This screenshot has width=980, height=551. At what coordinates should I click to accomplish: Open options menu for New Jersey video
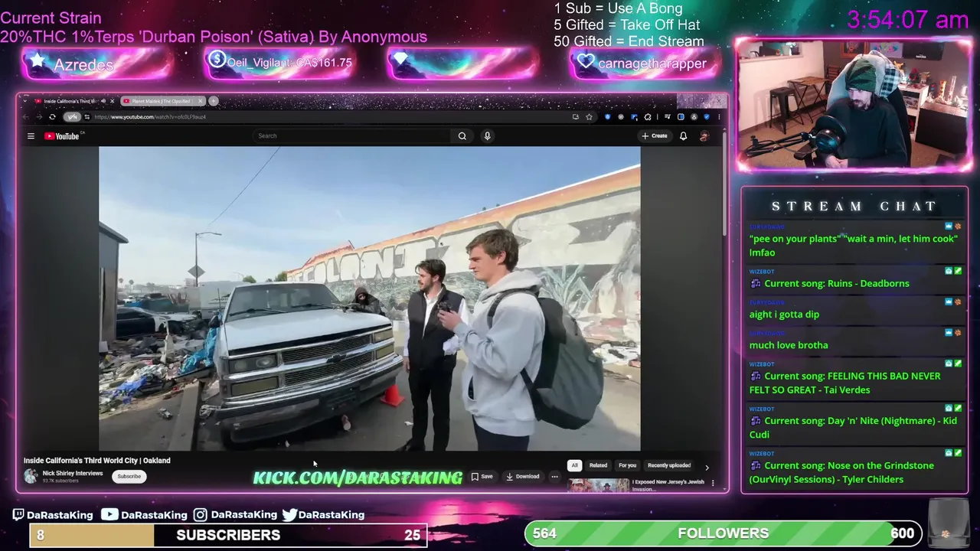point(713,483)
